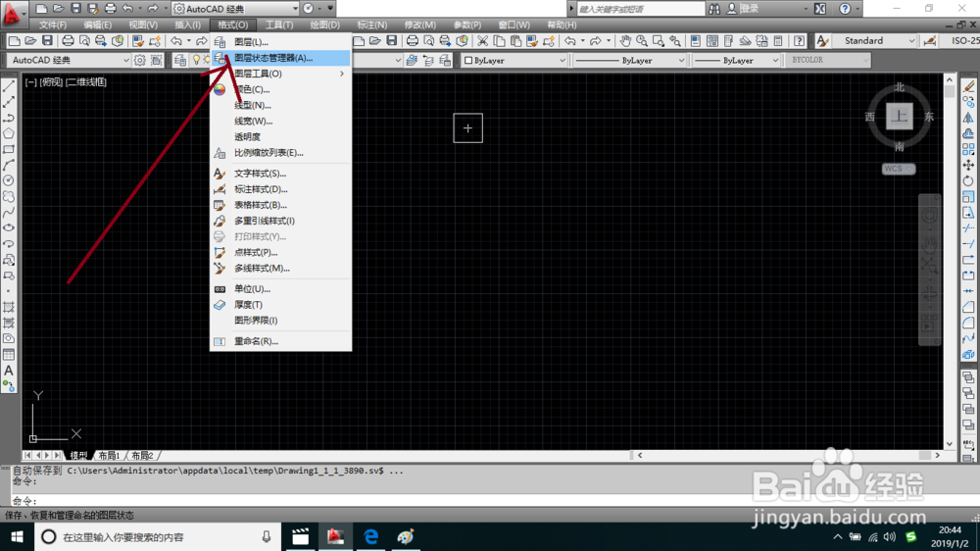Viewport: 980px width, 551px height.
Task: Open the 帮助(H) menu
Action: click(x=562, y=25)
